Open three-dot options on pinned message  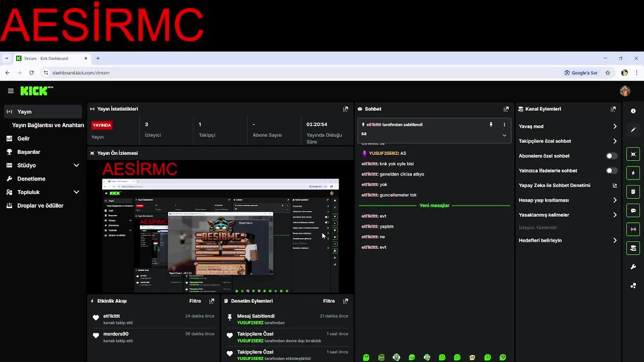[x=504, y=125]
